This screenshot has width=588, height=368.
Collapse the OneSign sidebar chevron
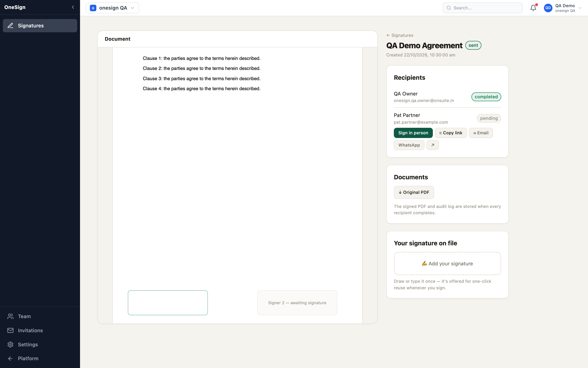tap(73, 7)
